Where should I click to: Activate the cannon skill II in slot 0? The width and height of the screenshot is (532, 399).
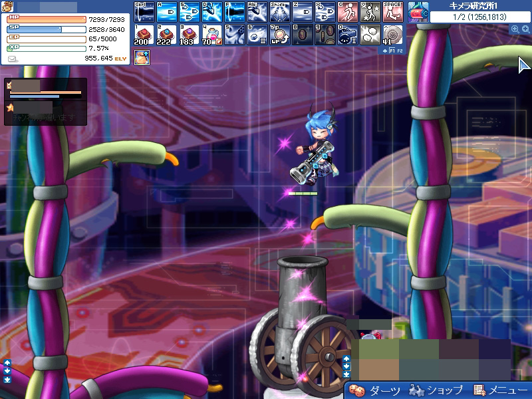pos(348,35)
